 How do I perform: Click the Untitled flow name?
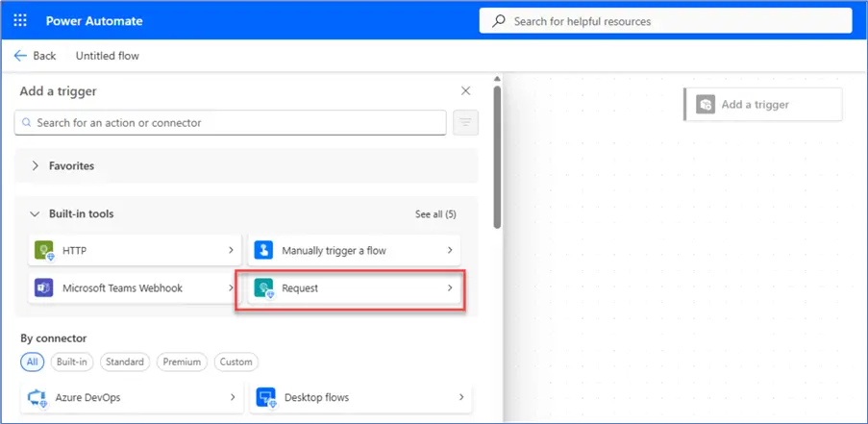[x=108, y=56]
